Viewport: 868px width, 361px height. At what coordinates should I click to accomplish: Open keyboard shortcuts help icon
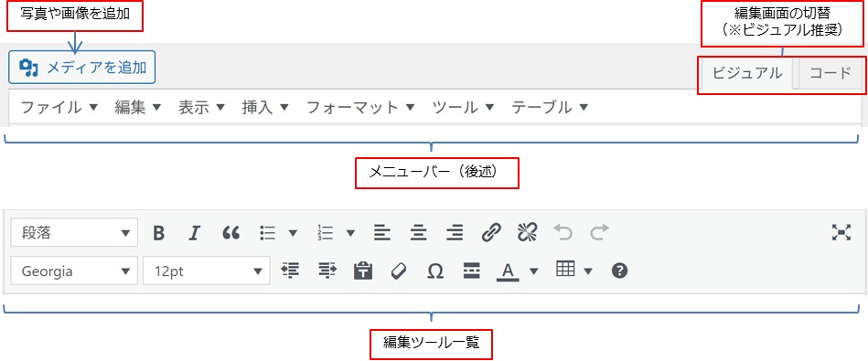point(620,271)
